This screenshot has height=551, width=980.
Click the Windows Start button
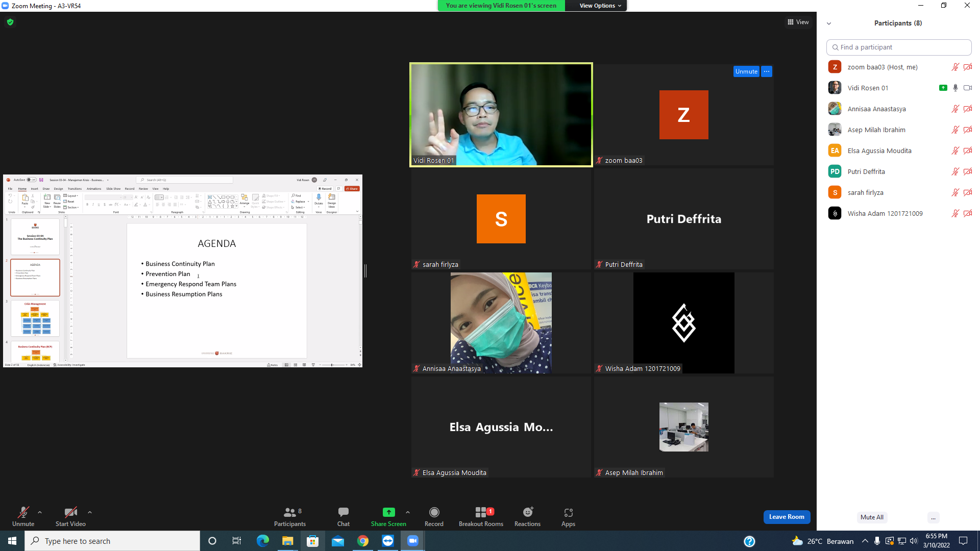[12, 541]
